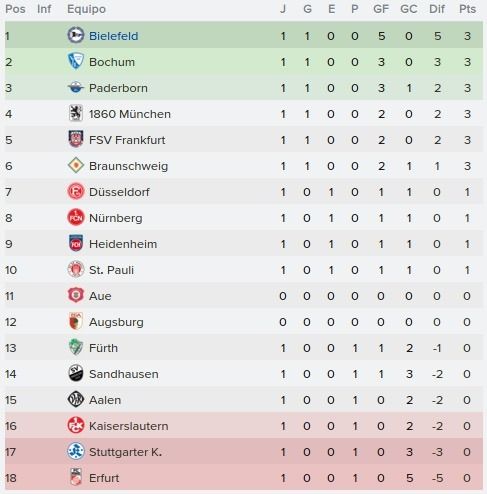
Task: Select the St. Pauli team name
Action: pyautogui.click(x=111, y=270)
